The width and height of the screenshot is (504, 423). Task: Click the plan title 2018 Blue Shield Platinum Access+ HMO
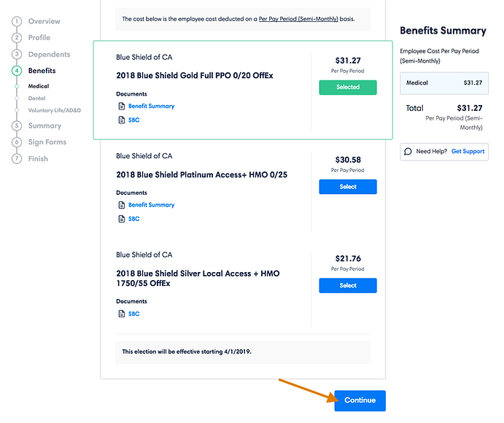[x=201, y=174]
